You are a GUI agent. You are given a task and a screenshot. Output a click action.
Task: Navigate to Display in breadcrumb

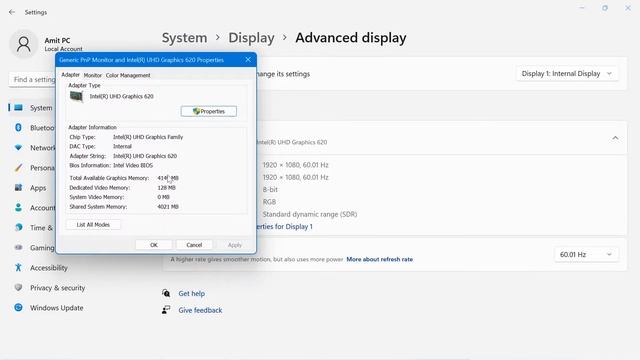251,38
